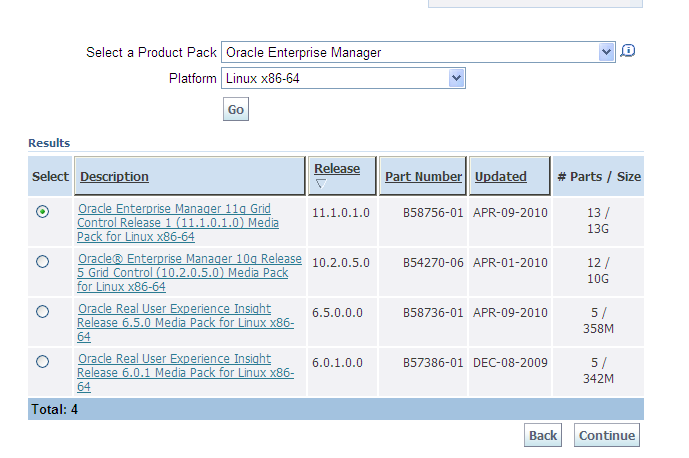This screenshot has width=689, height=458.
Task: Click the # Parts / Size column header
Action: click(599, 177)
